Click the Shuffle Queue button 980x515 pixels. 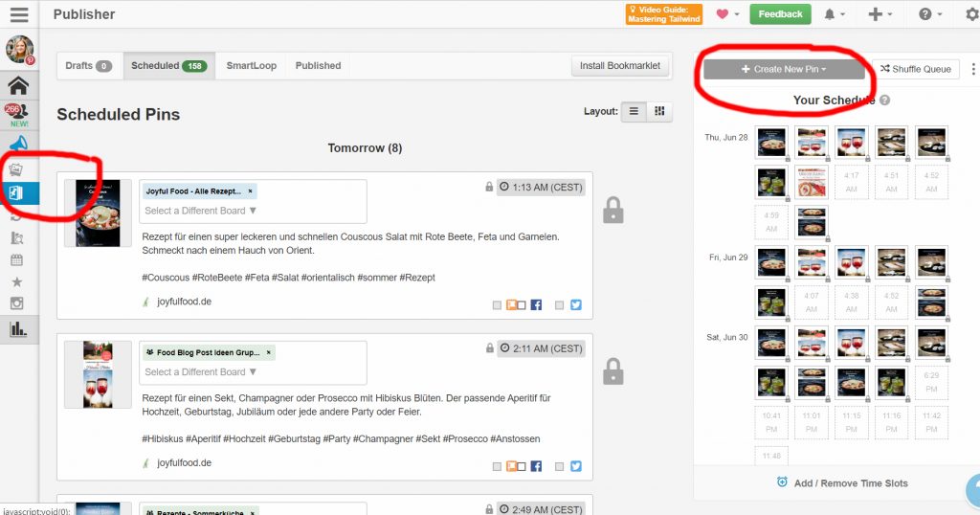915,69
